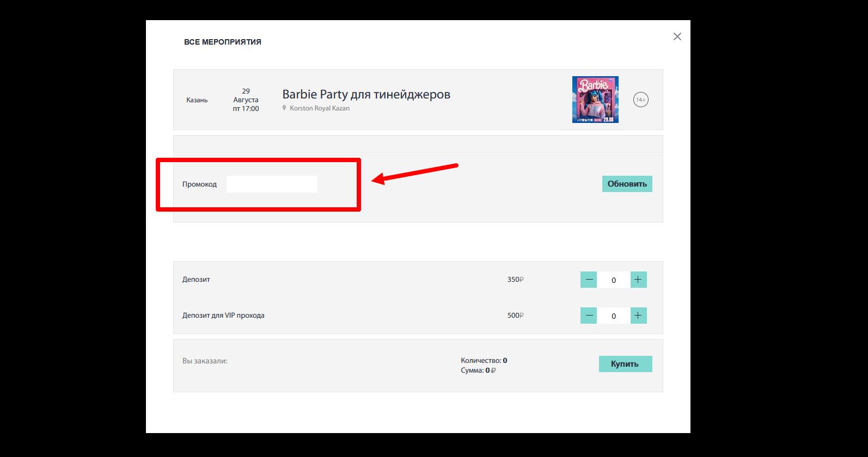Click the Barbie event poster thumbnail
The width and height of the screenshot is (868, 457).
[595, 100]
